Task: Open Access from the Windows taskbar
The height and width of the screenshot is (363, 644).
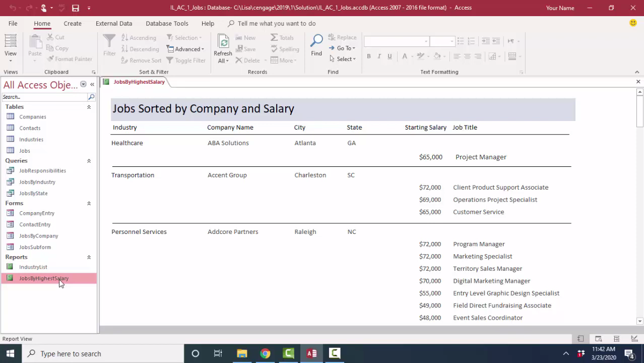Action: (311, 353)
